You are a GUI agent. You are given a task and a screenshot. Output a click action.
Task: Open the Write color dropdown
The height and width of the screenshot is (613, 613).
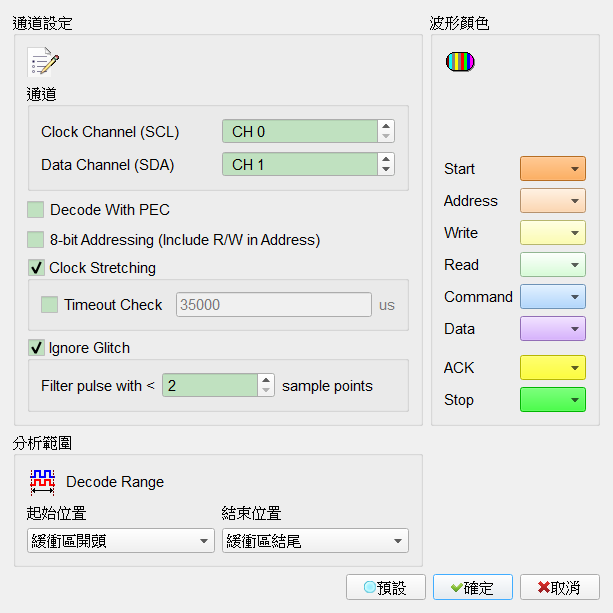click(553, 233)
